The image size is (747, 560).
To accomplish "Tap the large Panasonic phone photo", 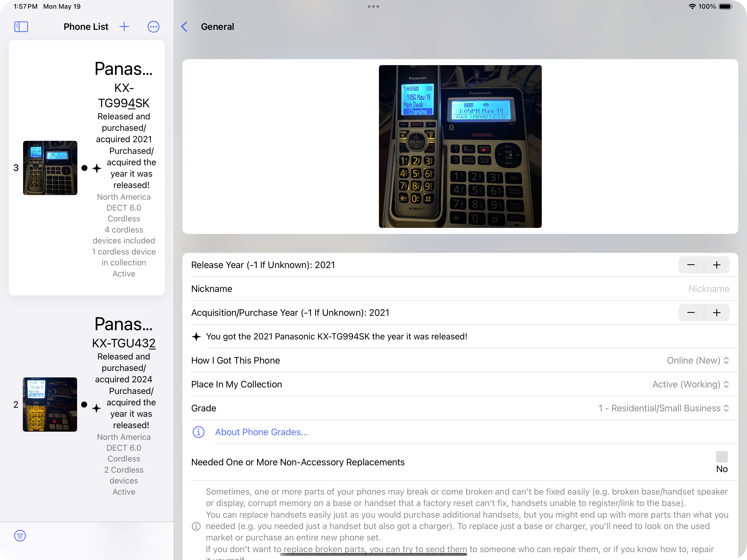I will (x=460, y=147).
